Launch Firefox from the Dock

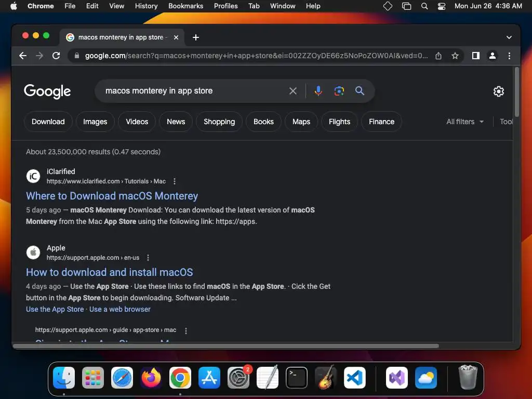point(151,378)
